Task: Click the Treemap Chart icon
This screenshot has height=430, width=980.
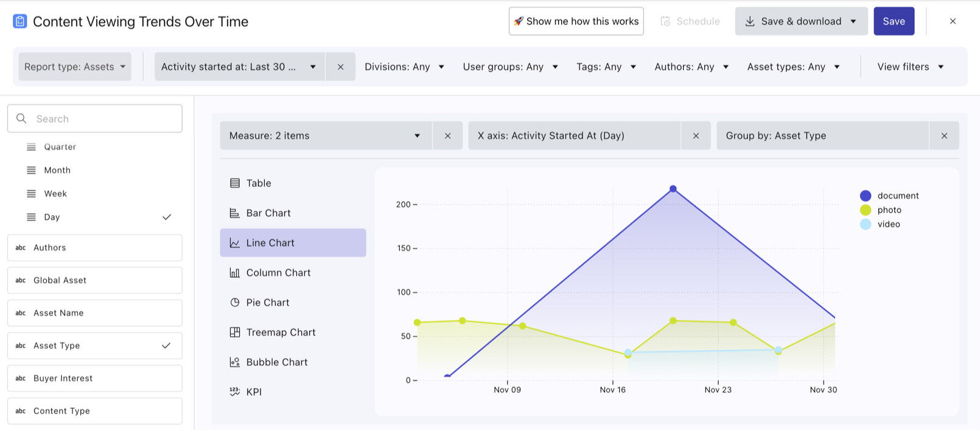Action: pyautogui.click(x=235, y=333)
